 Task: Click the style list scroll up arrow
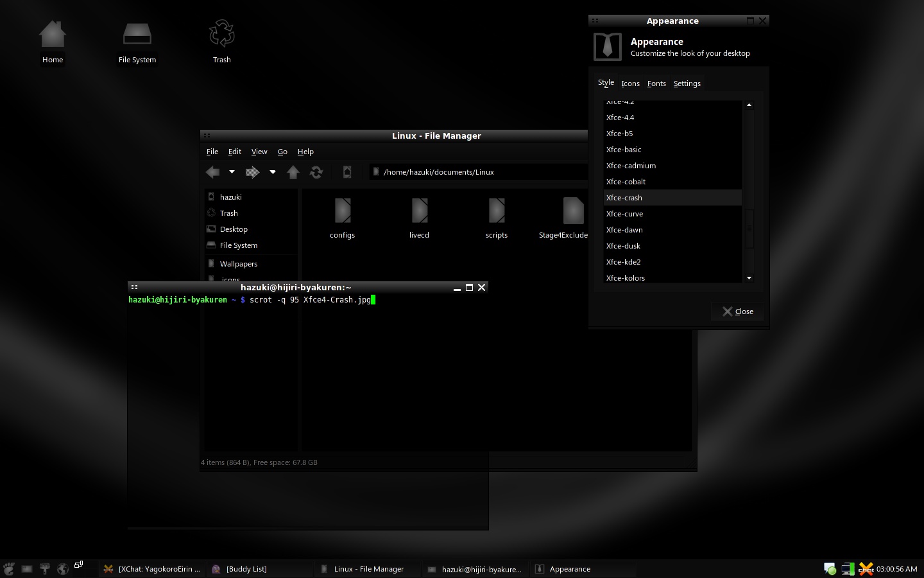tap(749, 105)
